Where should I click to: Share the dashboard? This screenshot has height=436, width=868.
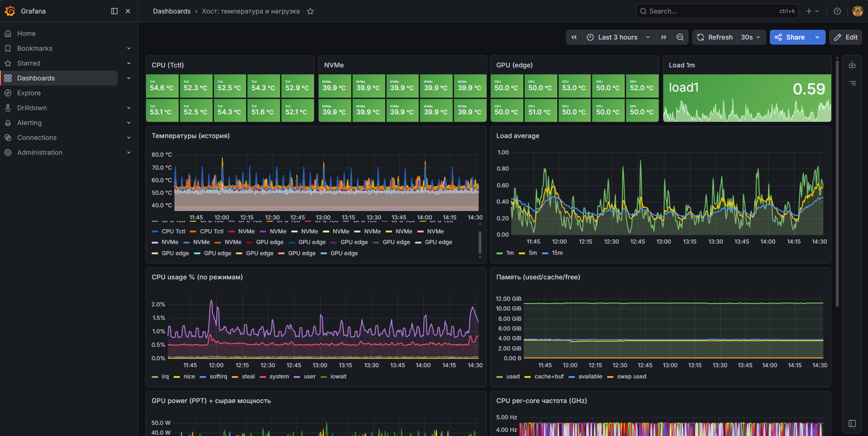click(x=790, y=37)
